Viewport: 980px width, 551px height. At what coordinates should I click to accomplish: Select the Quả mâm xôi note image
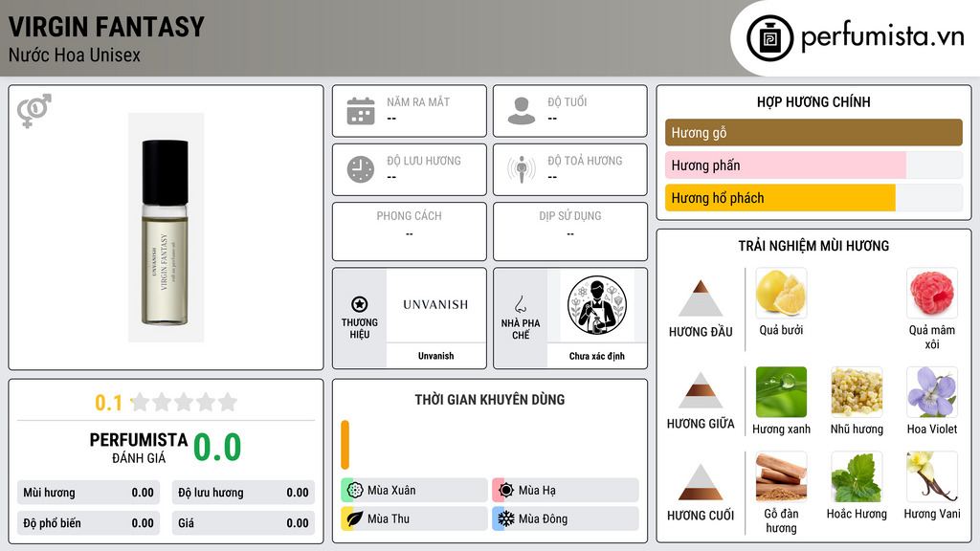[932, 293]
